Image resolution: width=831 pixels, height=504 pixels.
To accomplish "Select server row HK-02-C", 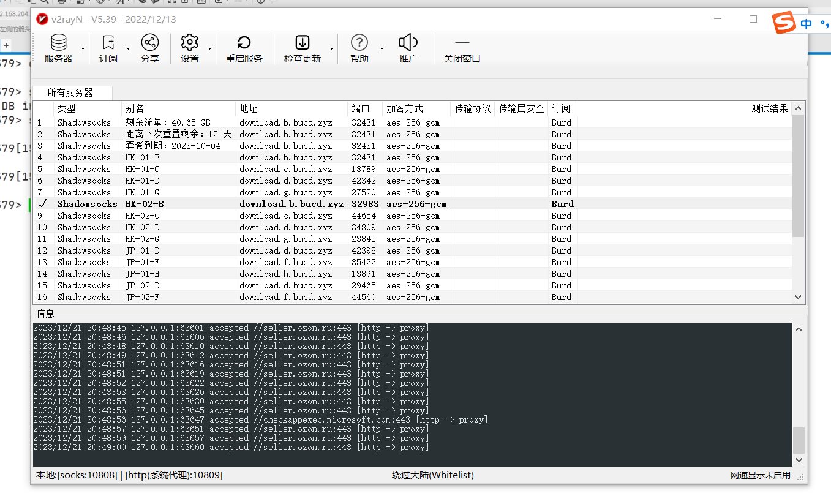I will (412, 216).
